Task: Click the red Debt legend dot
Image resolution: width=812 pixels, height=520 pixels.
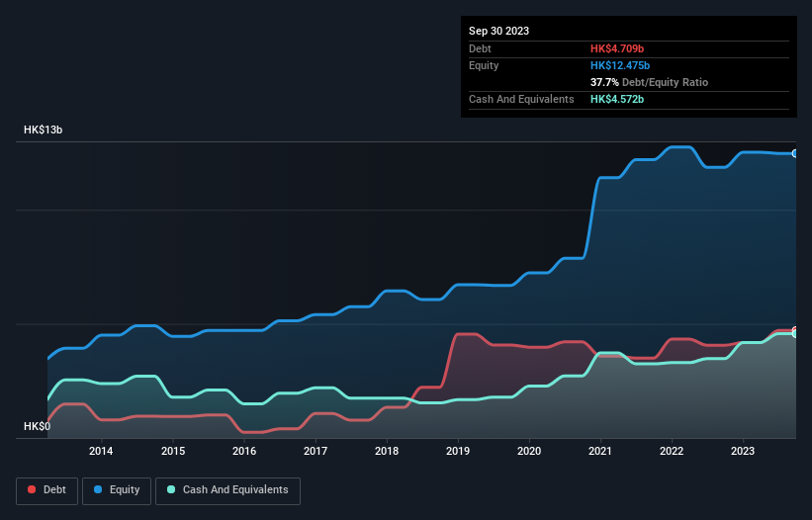Action: tap(32, 489)
